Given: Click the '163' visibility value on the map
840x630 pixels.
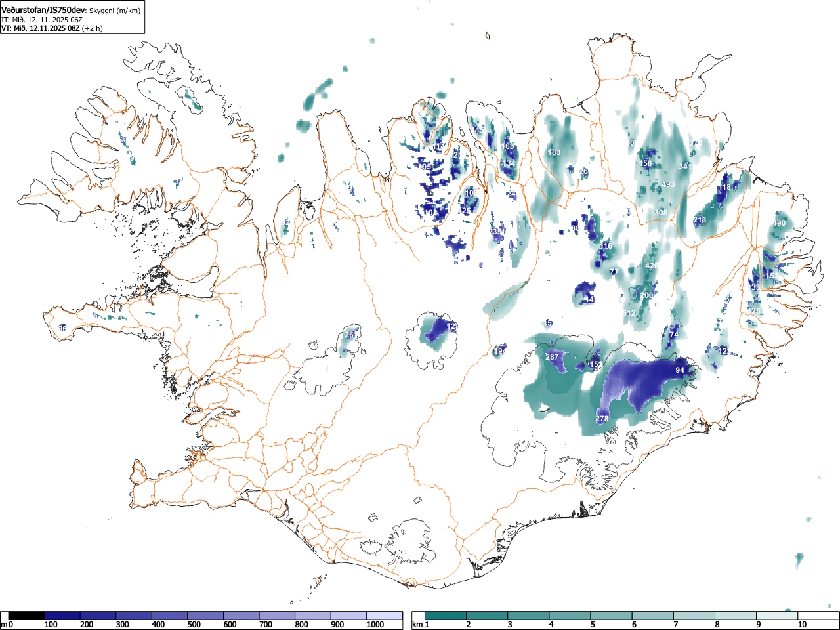Looking at the screenshot, I should coord(508,146).
